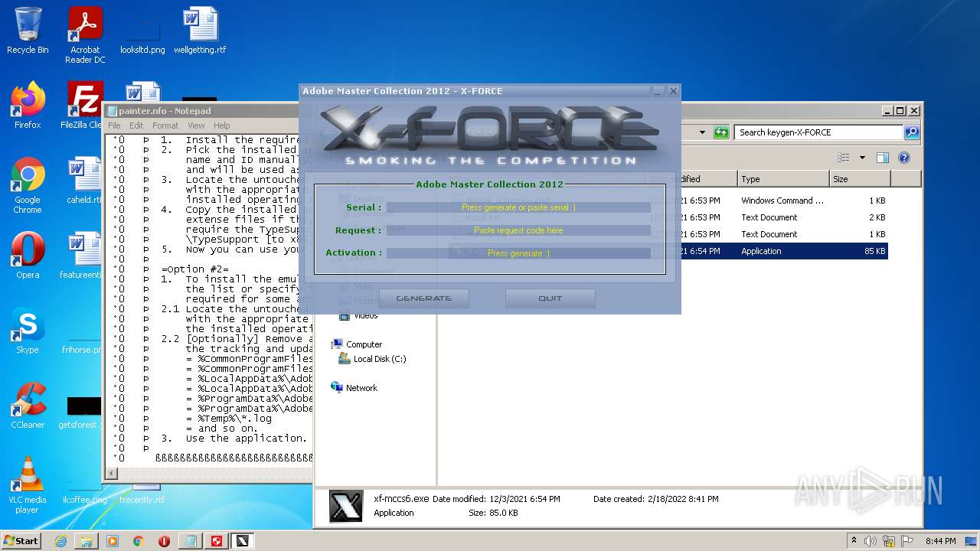Click the GENERATE button in X-FORCE keygen

click(423, 298)
